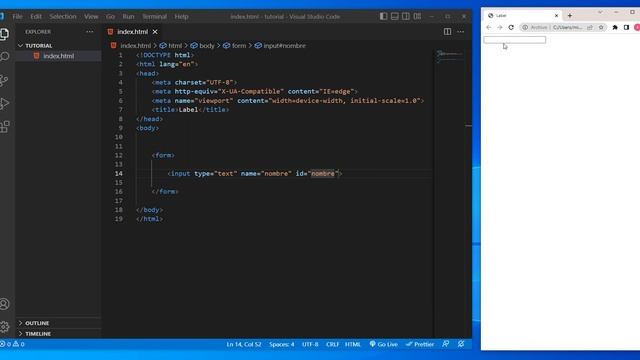Open Source Control view in activity bar

4,80
